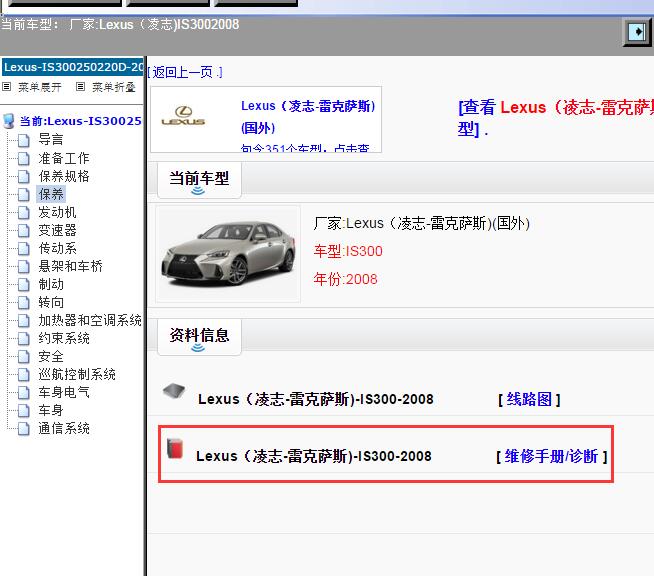Click the Lexus brand logo
654x576 pixels.
(183, 116)
